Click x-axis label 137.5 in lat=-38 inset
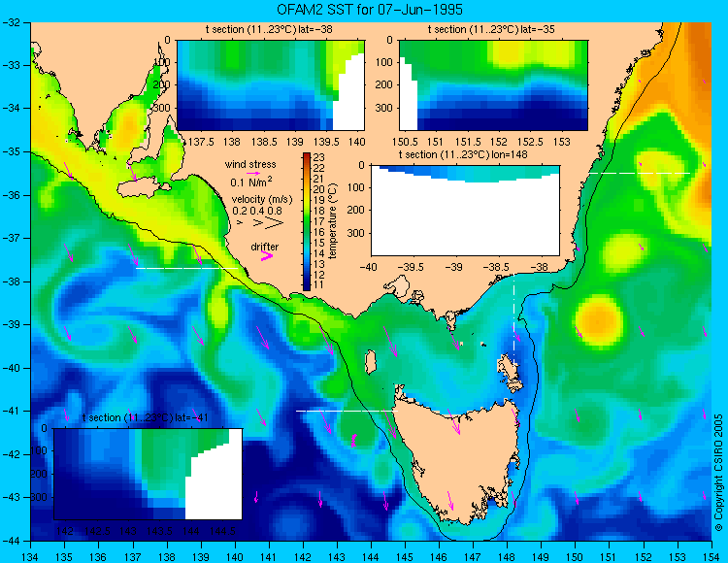Viewport: 728px width, 563px height. [x=202, y=142]
